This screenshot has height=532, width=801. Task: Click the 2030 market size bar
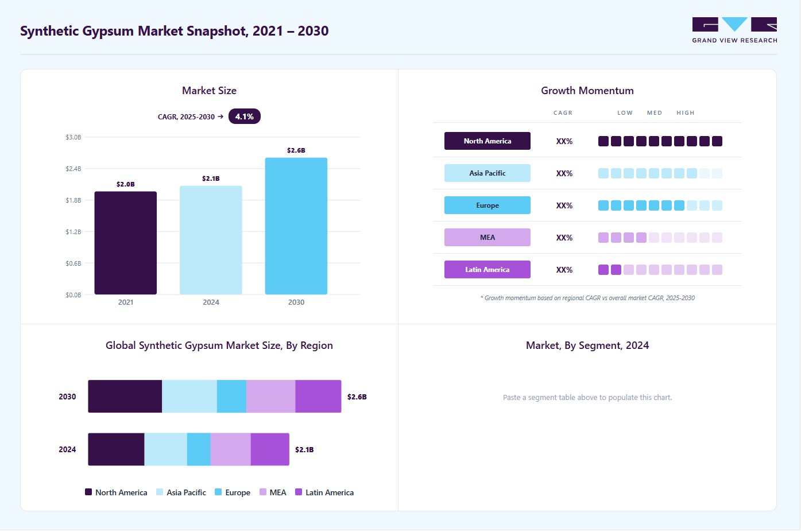point(296,226)
